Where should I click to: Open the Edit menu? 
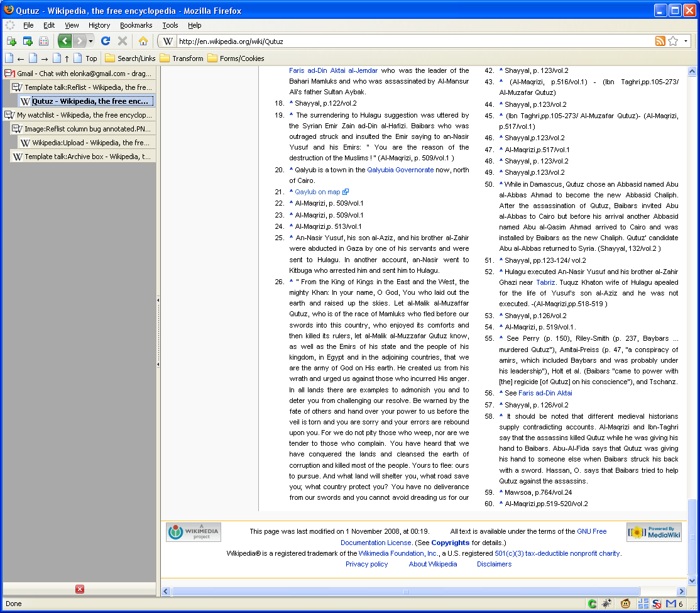[x=49, y=25]
